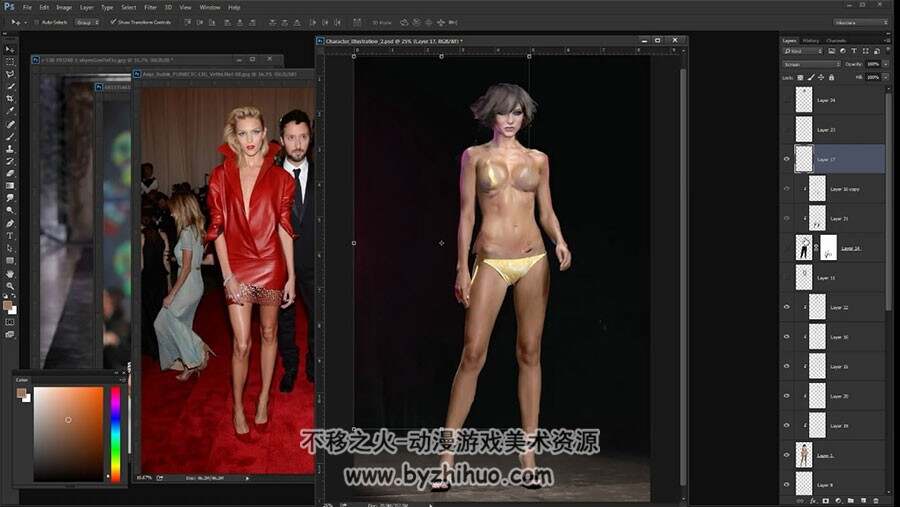
Task: Open the Filter menu
Action: [x=150, y=7]
